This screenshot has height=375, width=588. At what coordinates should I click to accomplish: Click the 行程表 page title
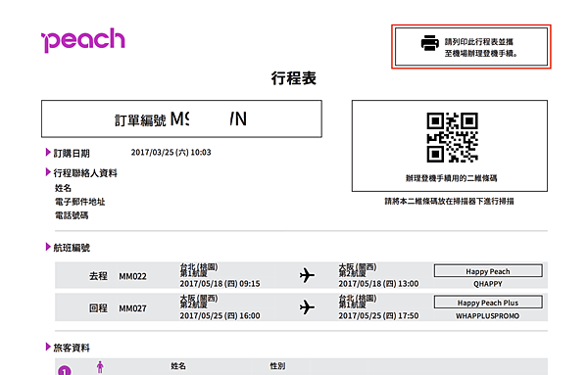(x=294, y=78)
